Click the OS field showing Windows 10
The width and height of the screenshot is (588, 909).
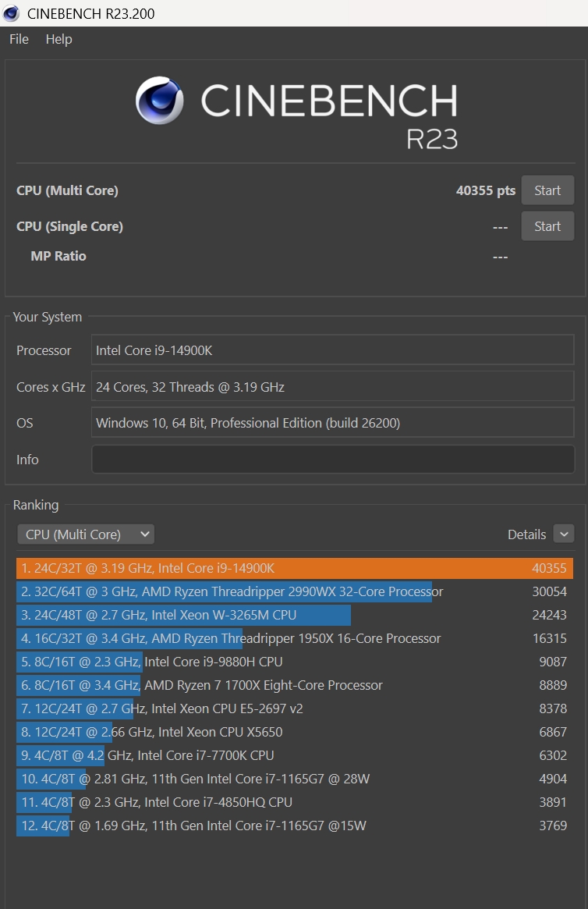(332, 423)
